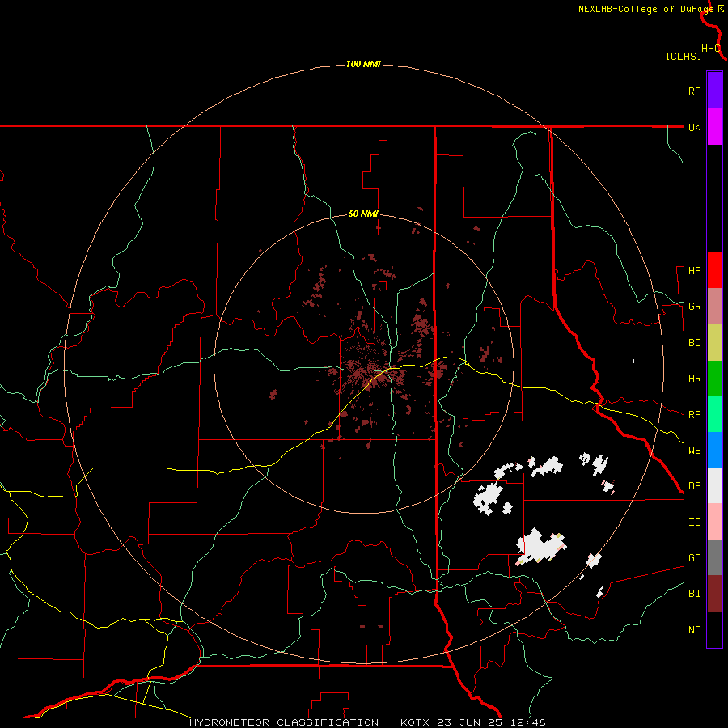
Task: Click the Hydrometeor Classification KOTX title caption
Action: 367,722
